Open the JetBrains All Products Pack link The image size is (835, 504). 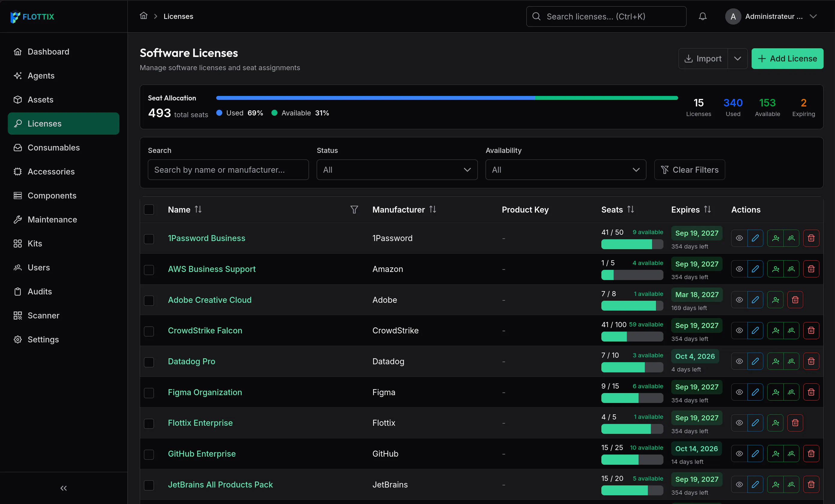(220, 485)
